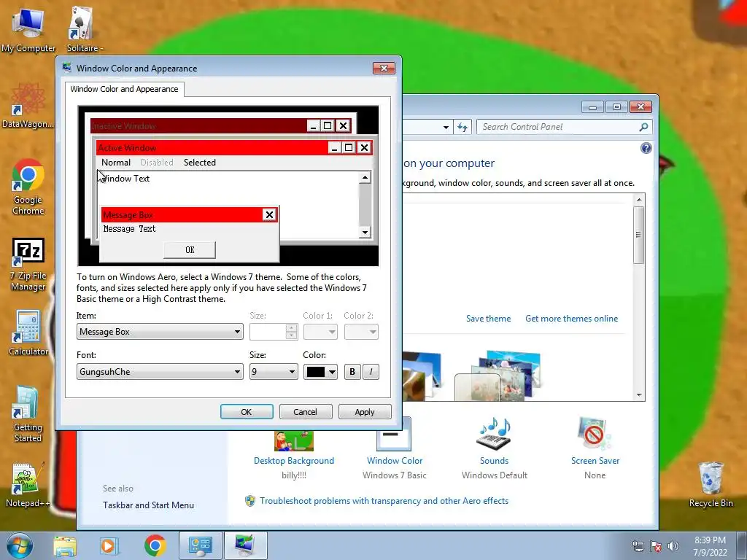Screen dimensions: 747x560
Task: Click Window Text in the preview pane
Action: pyautogui.click(x=125, y=179)
